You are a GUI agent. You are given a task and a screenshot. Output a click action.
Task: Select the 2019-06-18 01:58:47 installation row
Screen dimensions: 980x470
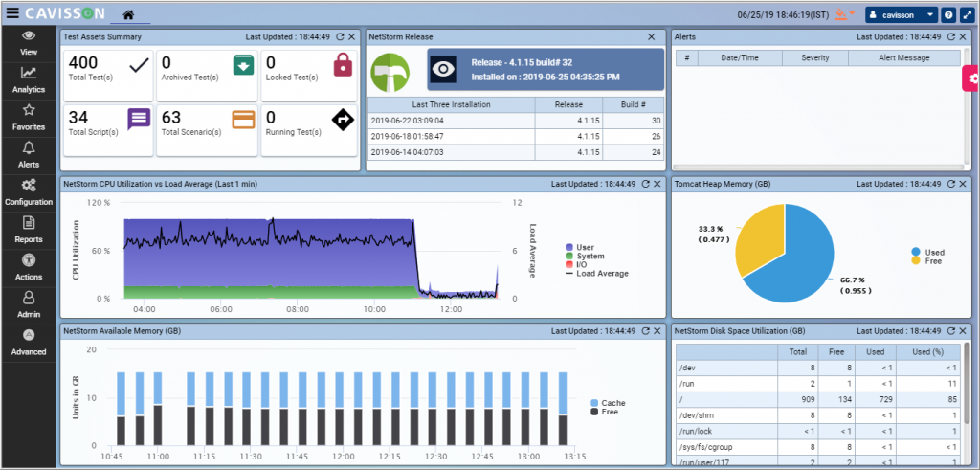point(516,136)
